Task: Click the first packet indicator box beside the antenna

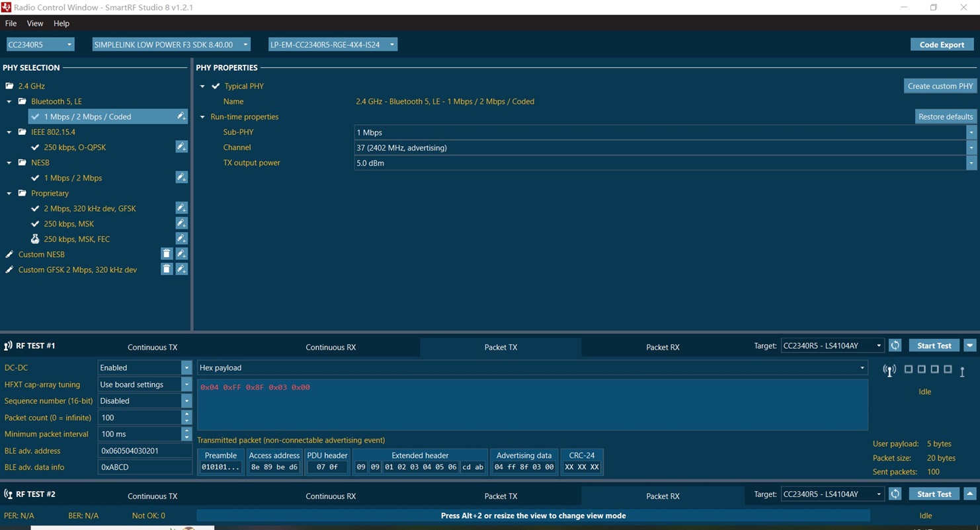Action: 909,369
